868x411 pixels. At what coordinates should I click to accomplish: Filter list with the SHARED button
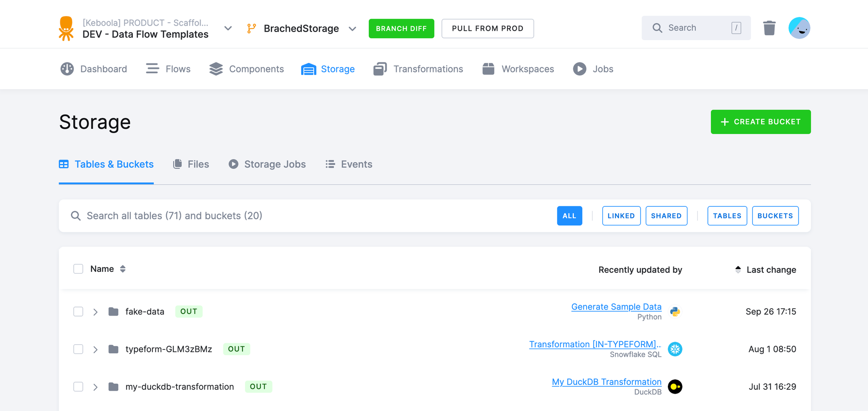666,215
